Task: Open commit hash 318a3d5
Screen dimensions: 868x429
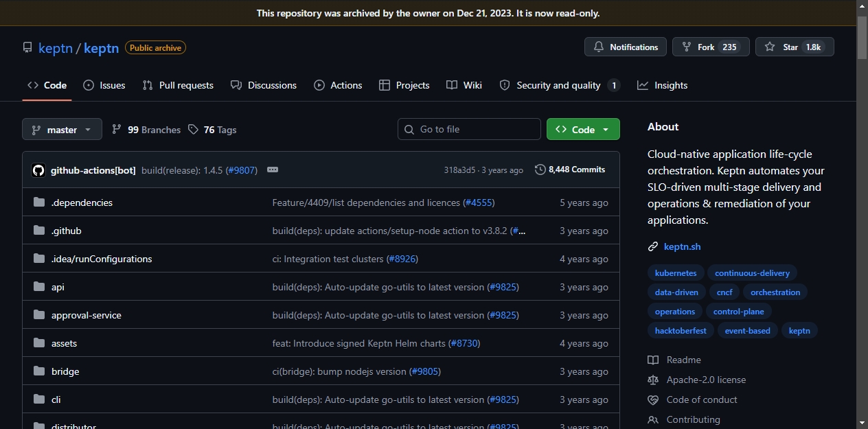Action: pyautogui.click(x=459, y=170)
